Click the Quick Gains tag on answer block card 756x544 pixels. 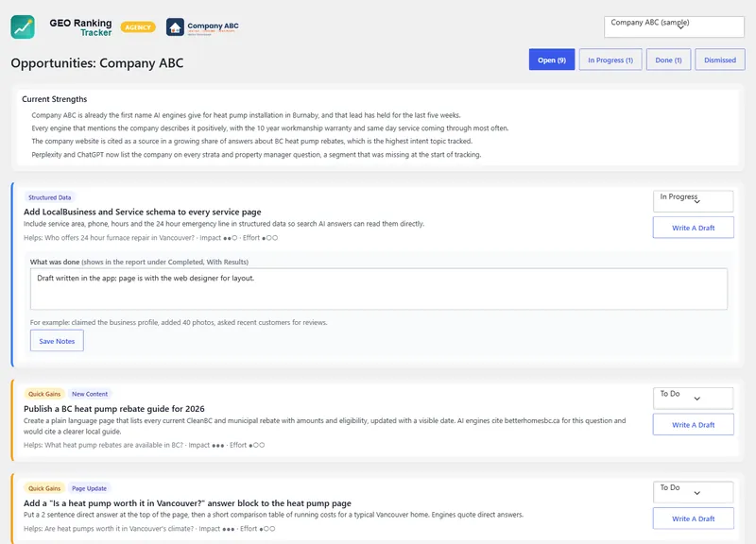(x=44, y=488)
